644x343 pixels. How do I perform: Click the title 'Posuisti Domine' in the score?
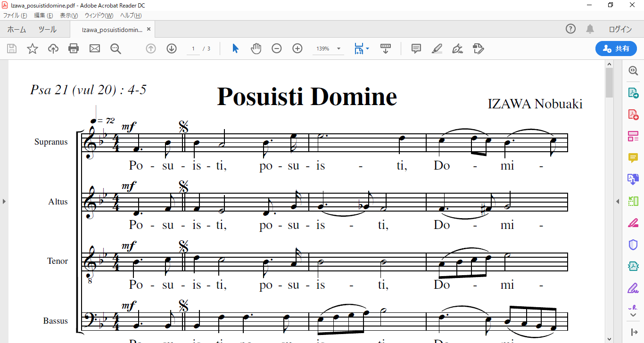[307, 97]
